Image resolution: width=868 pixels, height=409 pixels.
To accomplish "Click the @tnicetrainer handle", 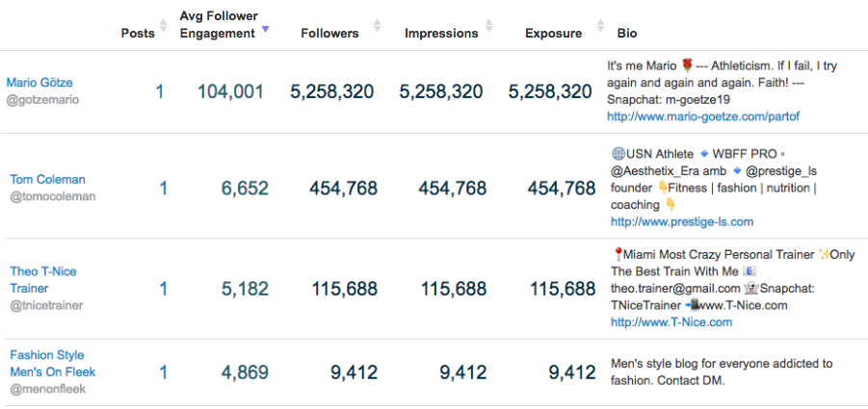I will coord(46,306).
